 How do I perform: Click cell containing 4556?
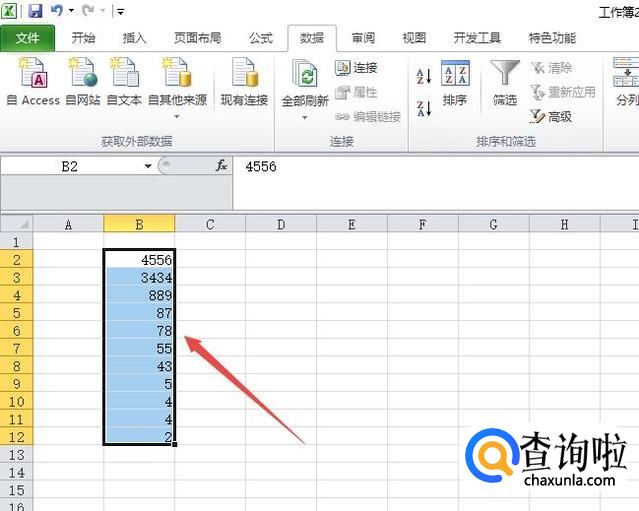(x=139, y=259)
